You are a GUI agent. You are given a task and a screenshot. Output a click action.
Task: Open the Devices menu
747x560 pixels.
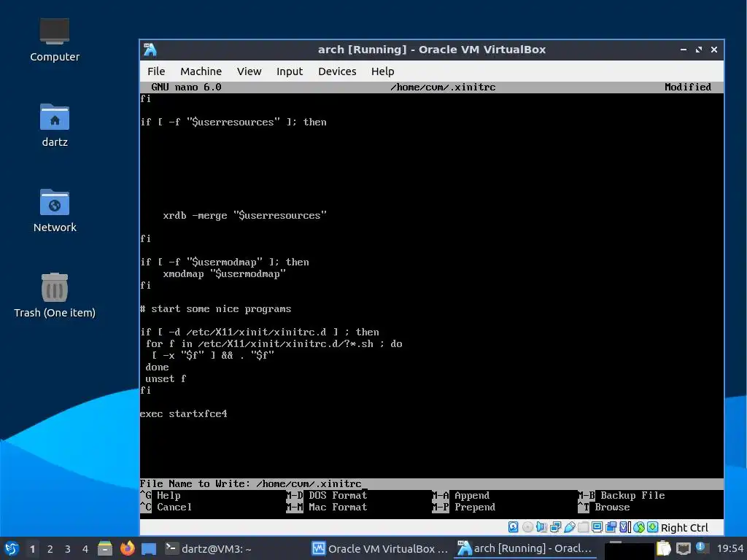tap(337, 71)
